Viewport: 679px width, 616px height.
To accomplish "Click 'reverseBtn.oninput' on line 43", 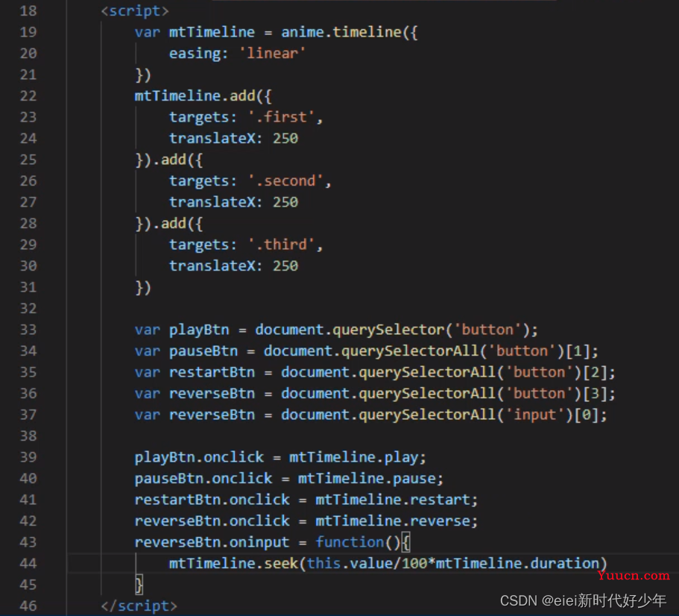I will pyautogui.click(x=212, y=542).
